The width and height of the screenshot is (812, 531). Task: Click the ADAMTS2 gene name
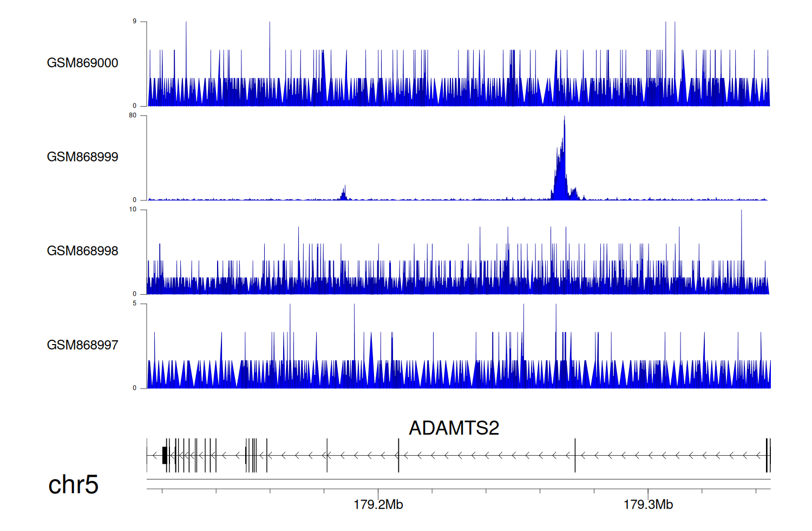[454, 428]
